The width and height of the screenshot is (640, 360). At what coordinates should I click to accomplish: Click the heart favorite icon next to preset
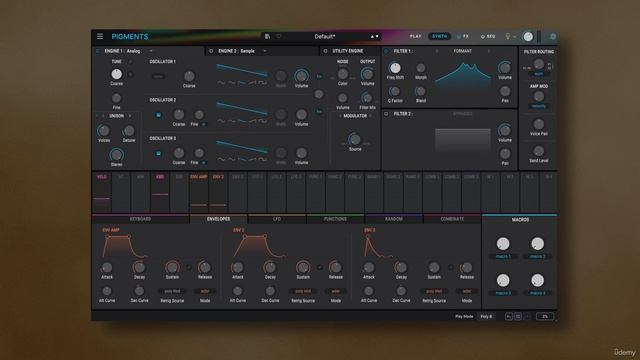[x=279, y=36]
